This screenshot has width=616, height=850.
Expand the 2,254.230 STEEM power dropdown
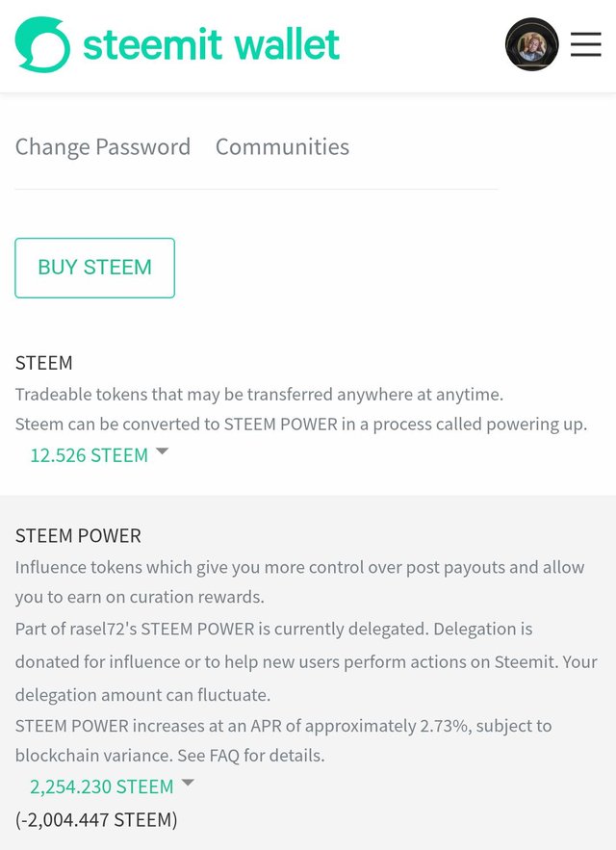coord(101,786)
